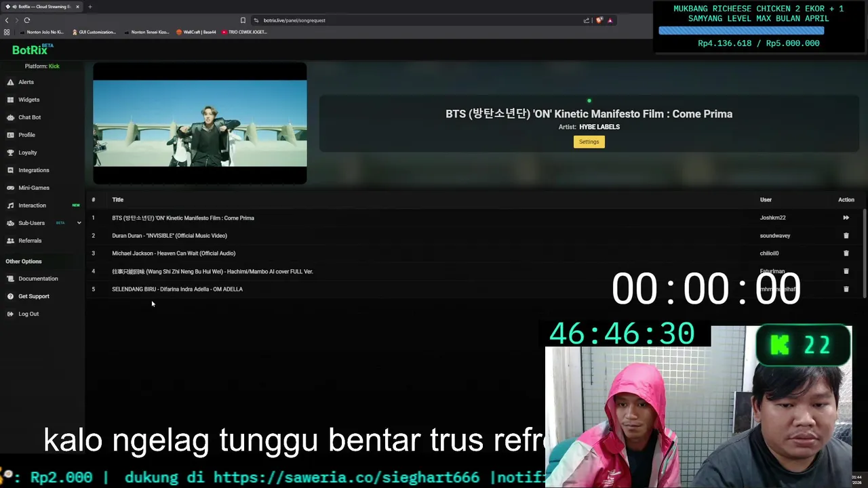The width and height of the screenshot is (868, 488).
Task: Click the Wang Shi Zhi Neng Bu Hui Wei title
Action: click(212, 271)
